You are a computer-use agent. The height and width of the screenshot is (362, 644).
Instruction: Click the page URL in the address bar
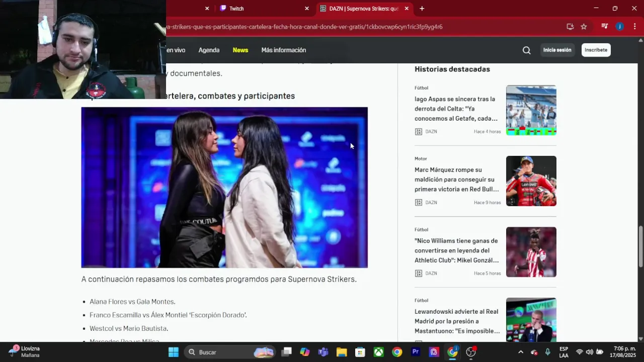tap(304, 27)
